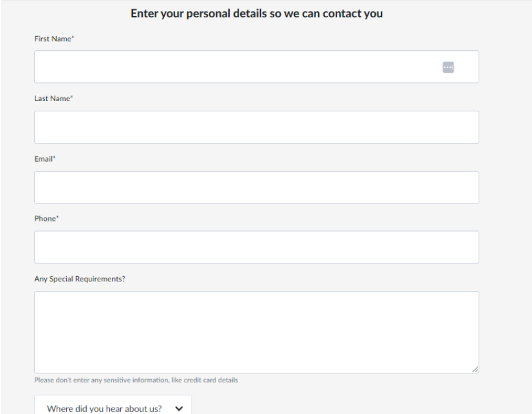The width and height of the screenshot is (532, 414).
Task: Click the required asterisk next to First Name
Action: click(x=73, y=39)
